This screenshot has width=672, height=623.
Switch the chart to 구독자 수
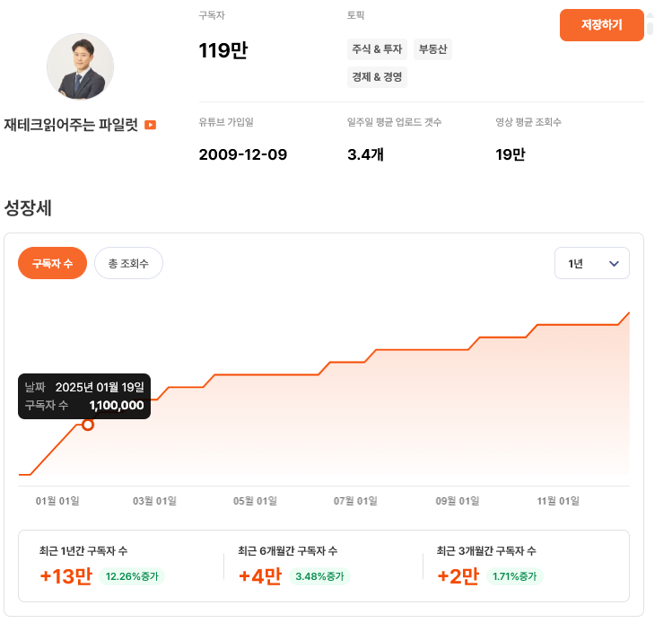coord(52,263)
